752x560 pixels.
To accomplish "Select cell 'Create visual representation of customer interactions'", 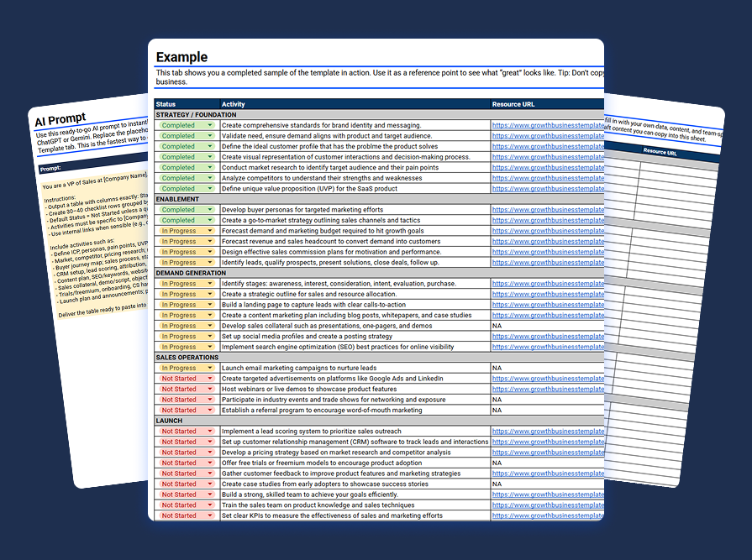I will 355,157.
